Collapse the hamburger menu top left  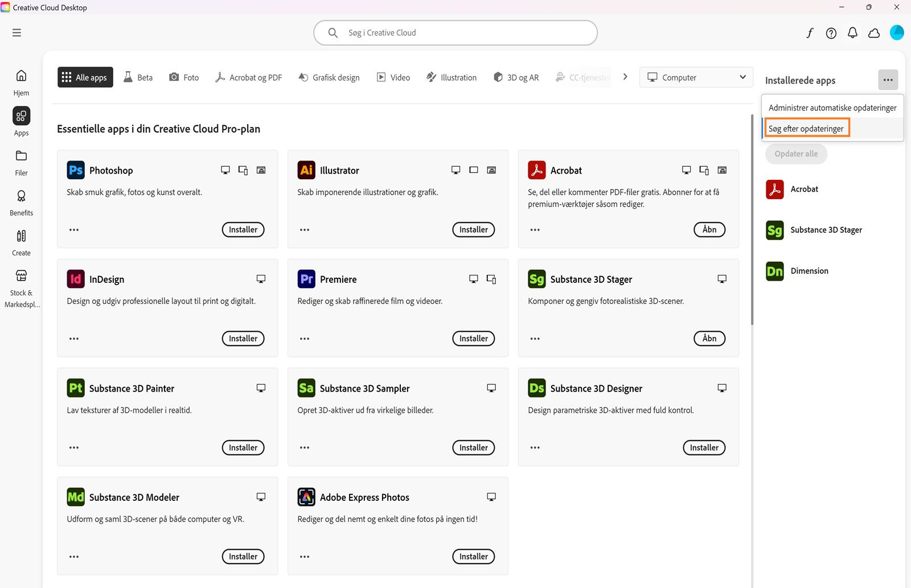tap(17, 32)
